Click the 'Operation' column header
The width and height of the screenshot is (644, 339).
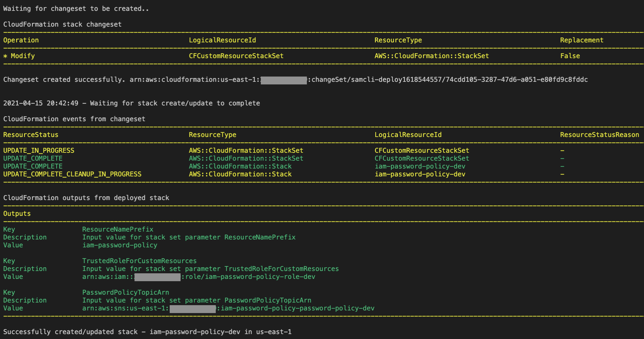(21, 40)
